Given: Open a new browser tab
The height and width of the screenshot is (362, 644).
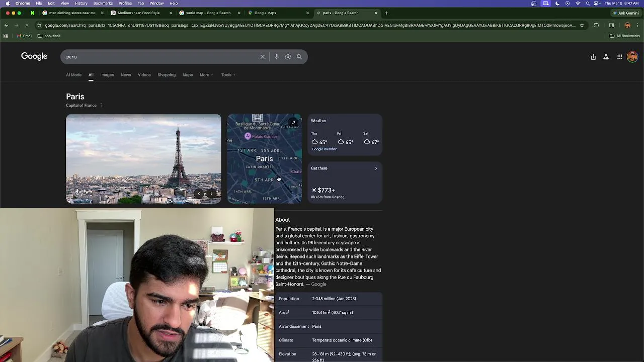Looking at the screenshot, I should pyautogui.click(x=386, y=13).
